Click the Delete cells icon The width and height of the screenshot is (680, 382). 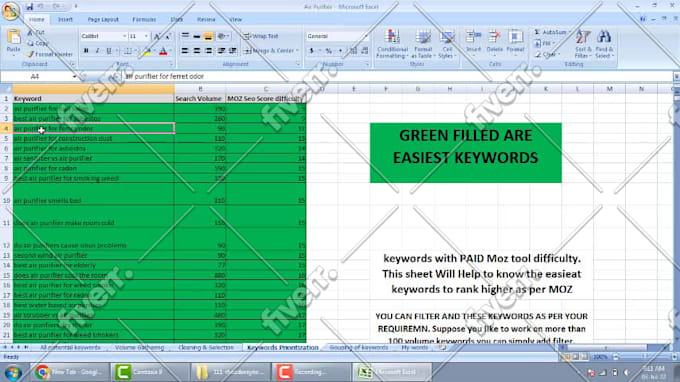494,36
